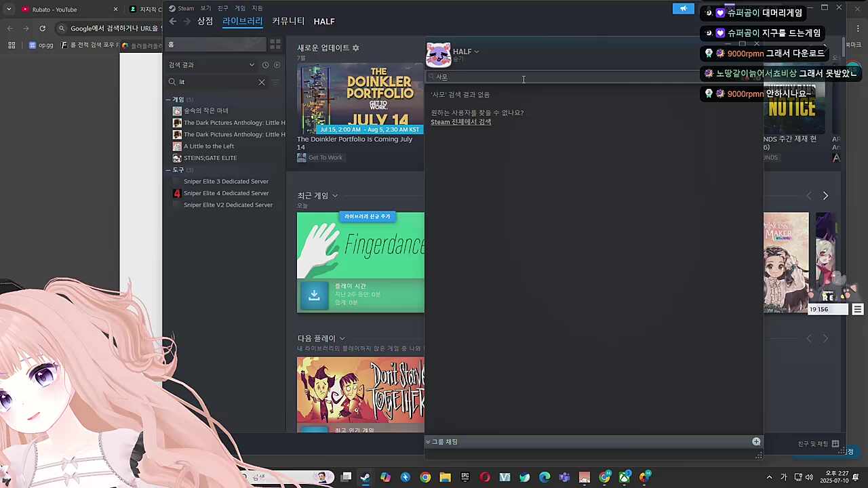Open the Chrome apps grid icon
This screenshot has width=868, height=488.
[x=12, y=45]
